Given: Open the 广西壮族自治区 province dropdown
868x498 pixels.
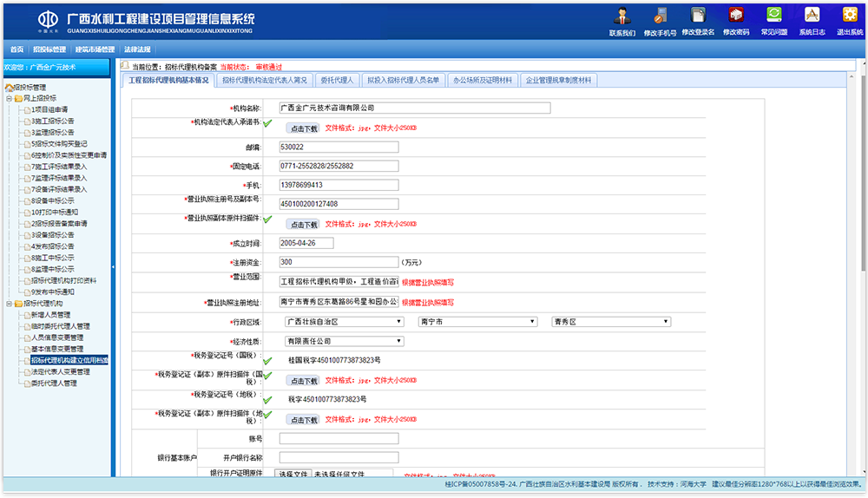Looking at the screenshot, I should click(345, 322).
